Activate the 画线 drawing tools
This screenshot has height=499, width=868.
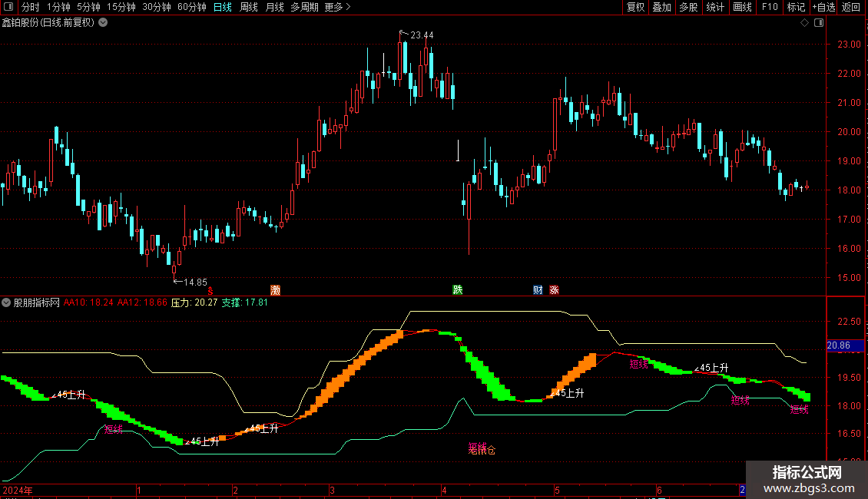742,7
